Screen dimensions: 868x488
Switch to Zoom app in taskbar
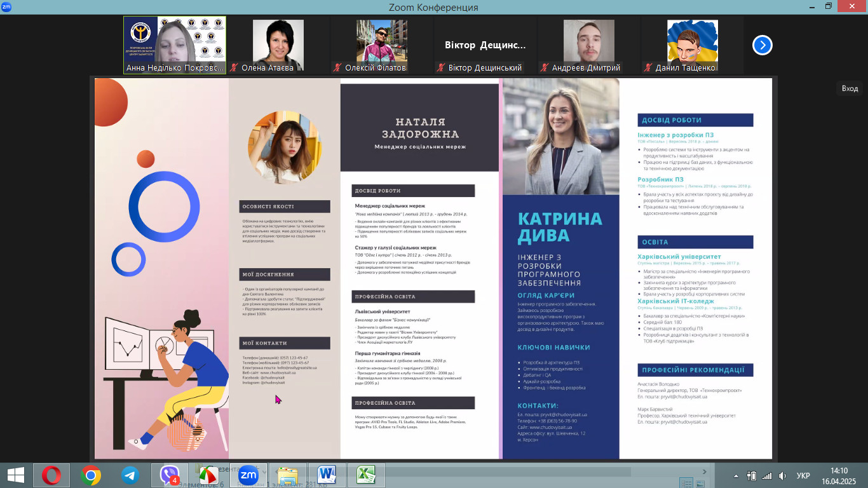pyautogui.click(x=247, y=475)
